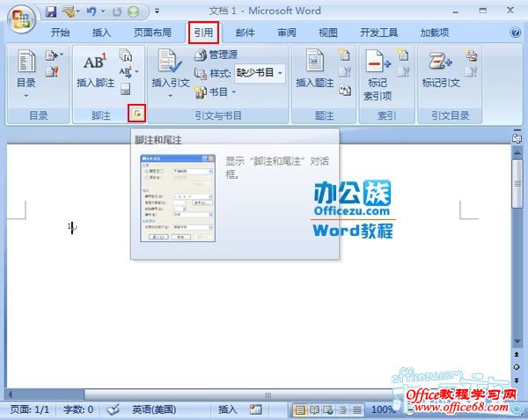528x420 pixels.
Task: Go to the 审阅 tab
Action: 287,33
